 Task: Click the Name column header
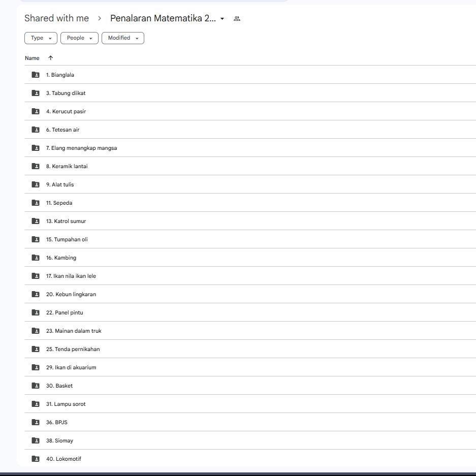tap(32, 58)
